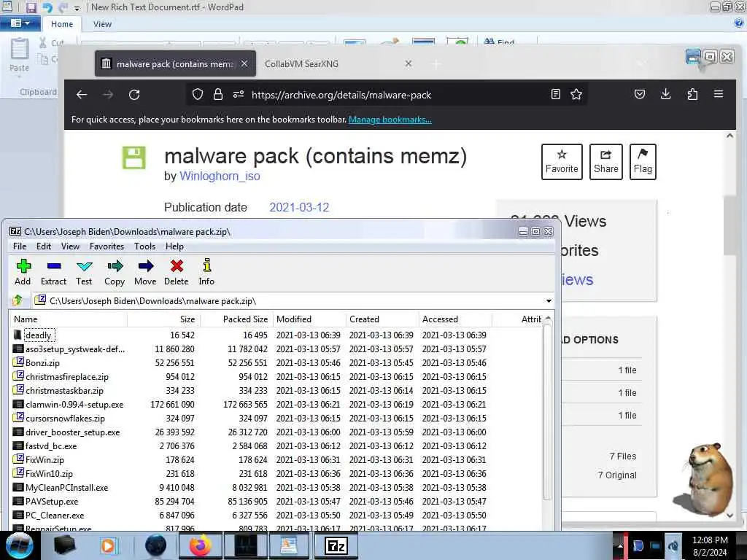Viewport: 747px width, 560px height.
Task: Open the Help menu in 7-Zip
Action: 174,246
